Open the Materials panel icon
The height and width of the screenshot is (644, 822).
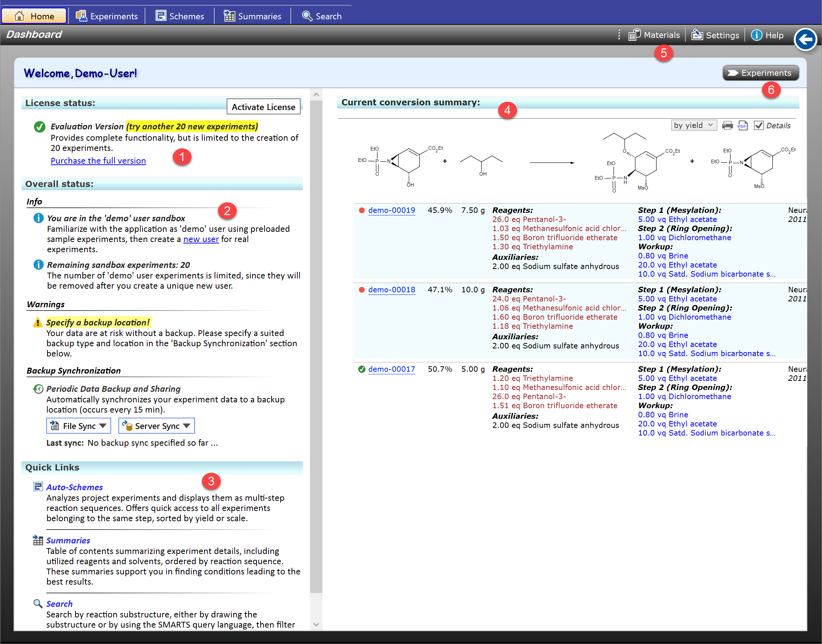click(634, 35)
